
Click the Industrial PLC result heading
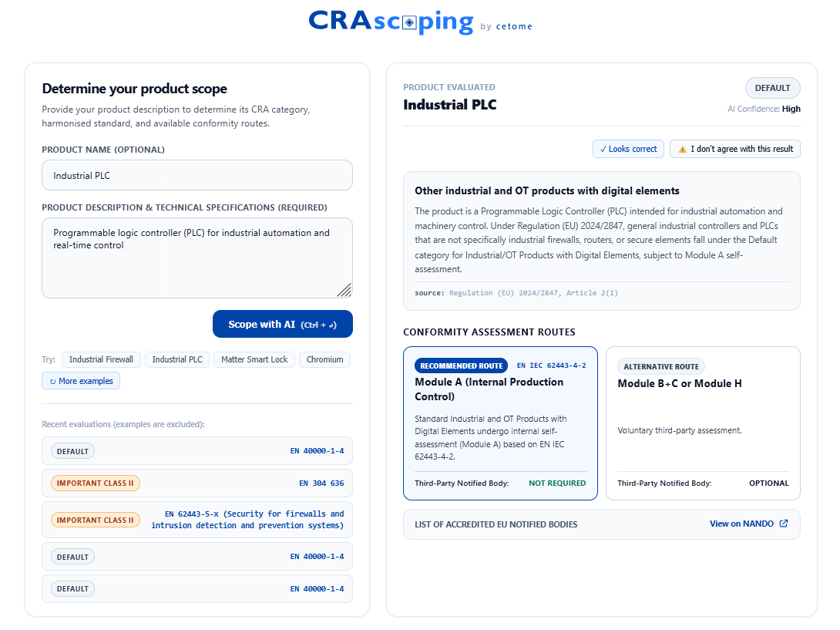pos(450,105)
